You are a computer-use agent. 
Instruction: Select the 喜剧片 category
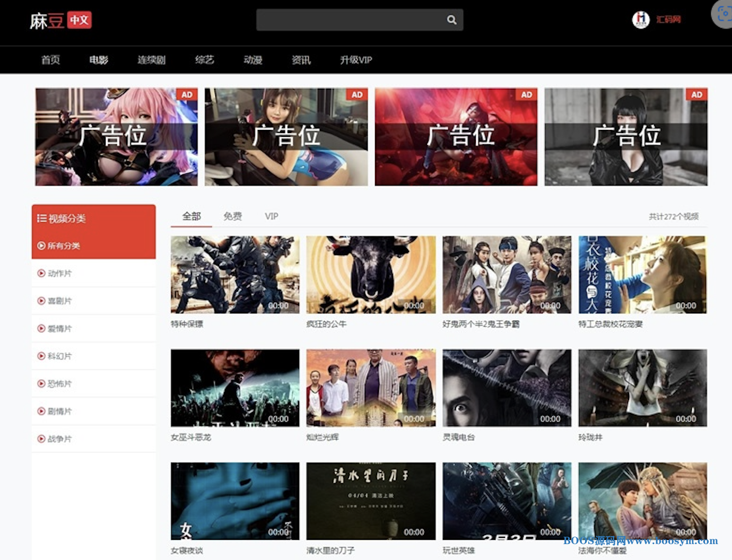(x=94, y=301)
